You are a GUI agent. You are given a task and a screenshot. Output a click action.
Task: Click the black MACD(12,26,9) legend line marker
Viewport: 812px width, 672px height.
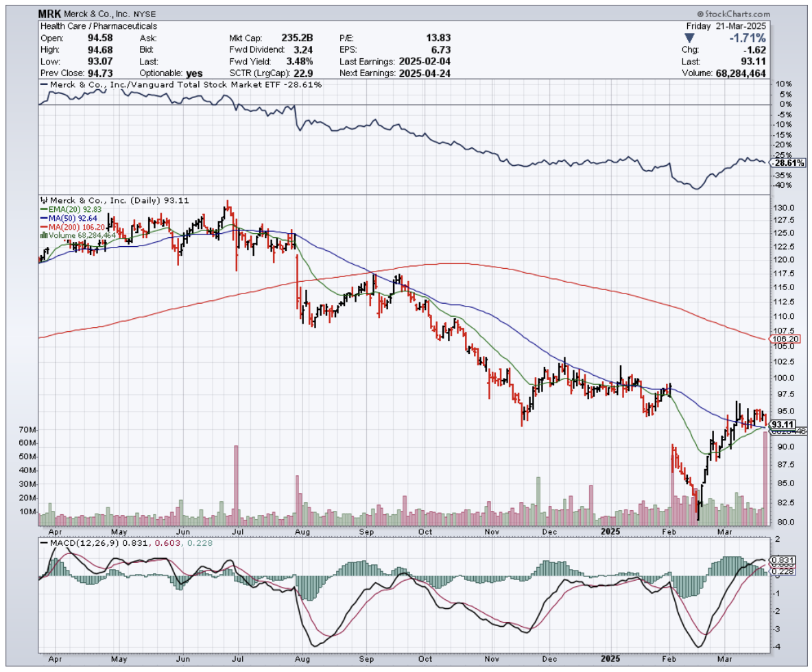point(45,542)
